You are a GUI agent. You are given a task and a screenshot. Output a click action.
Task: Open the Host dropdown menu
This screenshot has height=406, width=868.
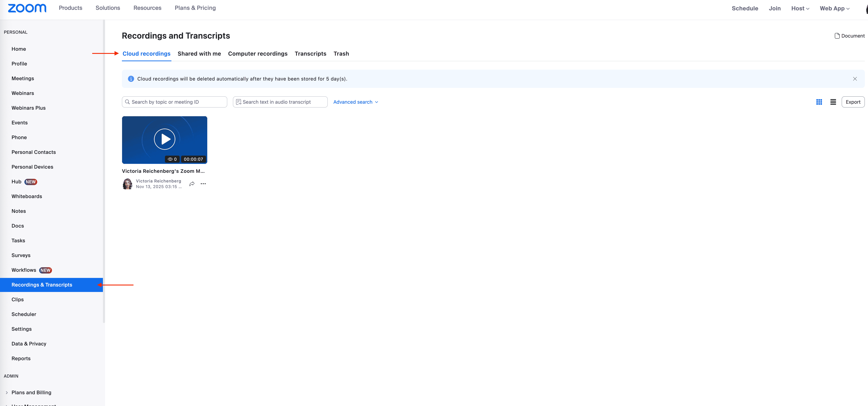click(800, 8)
